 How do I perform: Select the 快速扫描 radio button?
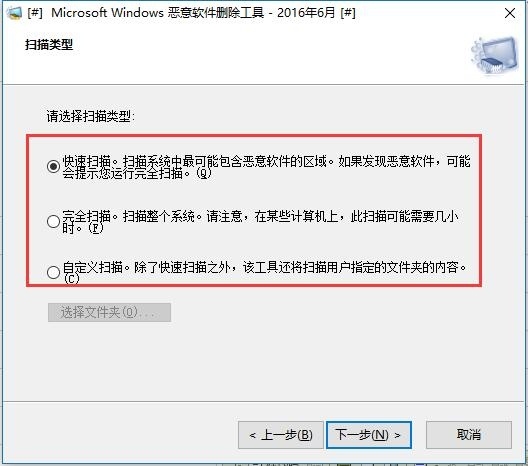click(53, 166)
